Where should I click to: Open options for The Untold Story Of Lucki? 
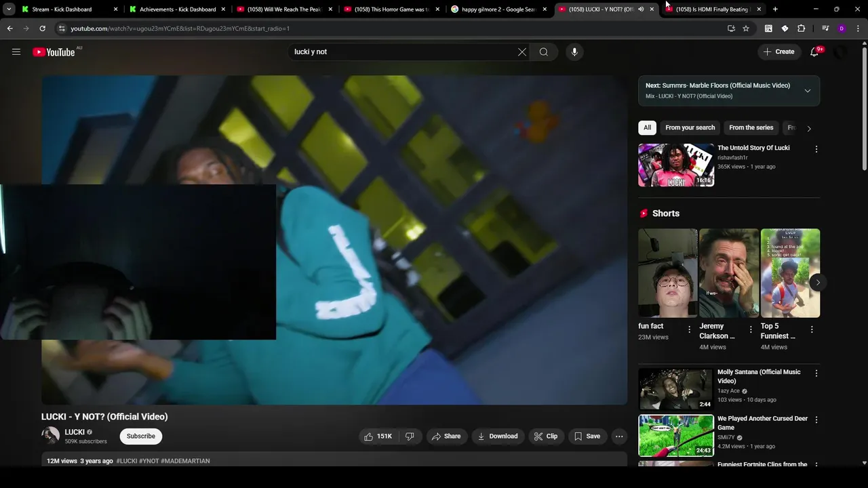click(x=816, y=149)
